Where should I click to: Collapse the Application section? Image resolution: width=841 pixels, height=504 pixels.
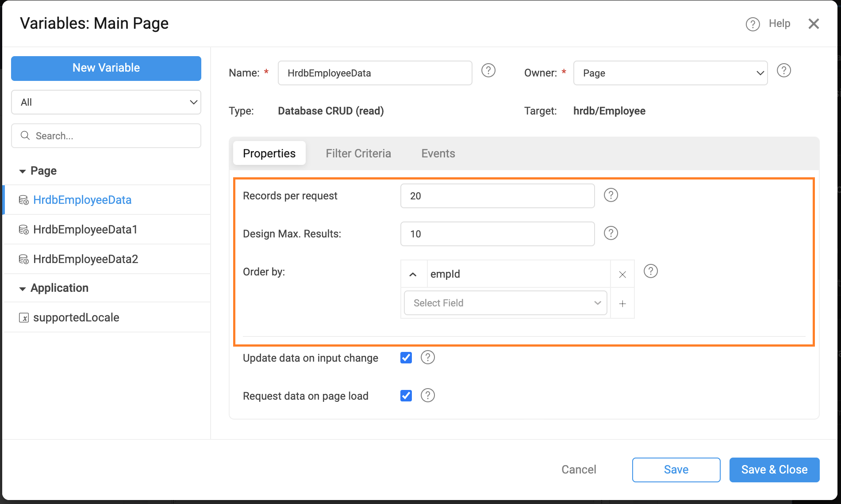pos(23,288)
